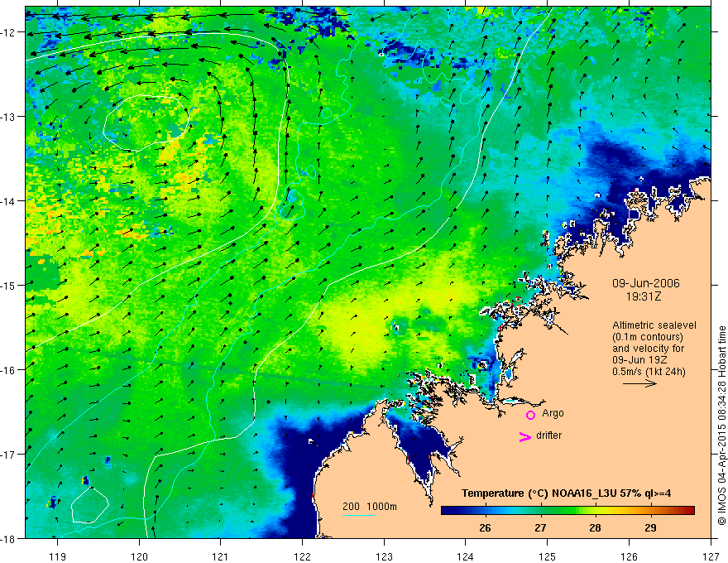Viewport: 728px width, 563px height.
Task: Click the cyan 200 1000m depth contour line sample
Action: 359,515
